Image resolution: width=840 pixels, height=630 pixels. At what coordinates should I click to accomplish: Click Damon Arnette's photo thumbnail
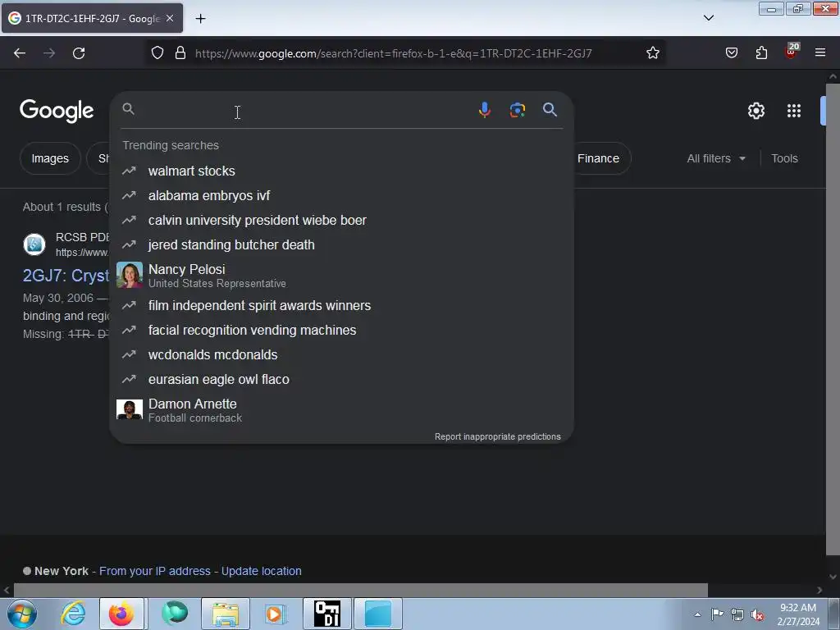click(x=130, y=409)
